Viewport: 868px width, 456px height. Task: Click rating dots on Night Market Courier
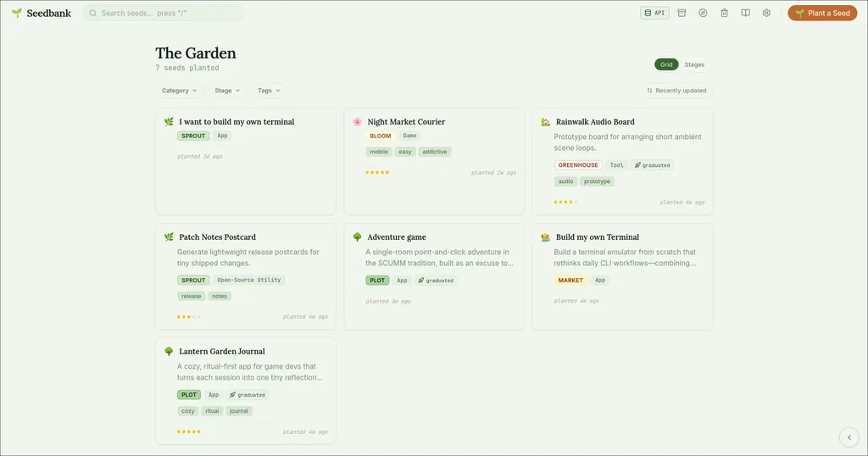coord(377,173)
